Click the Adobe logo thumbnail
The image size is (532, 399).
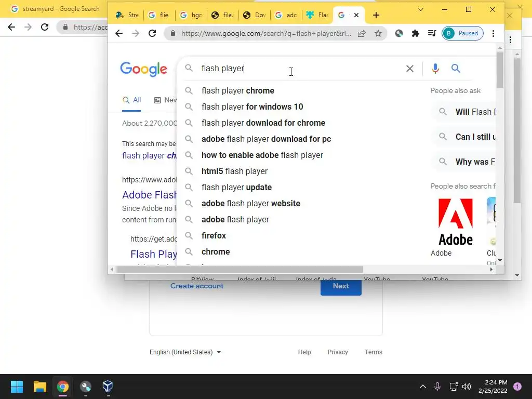[x=455, y=222]
